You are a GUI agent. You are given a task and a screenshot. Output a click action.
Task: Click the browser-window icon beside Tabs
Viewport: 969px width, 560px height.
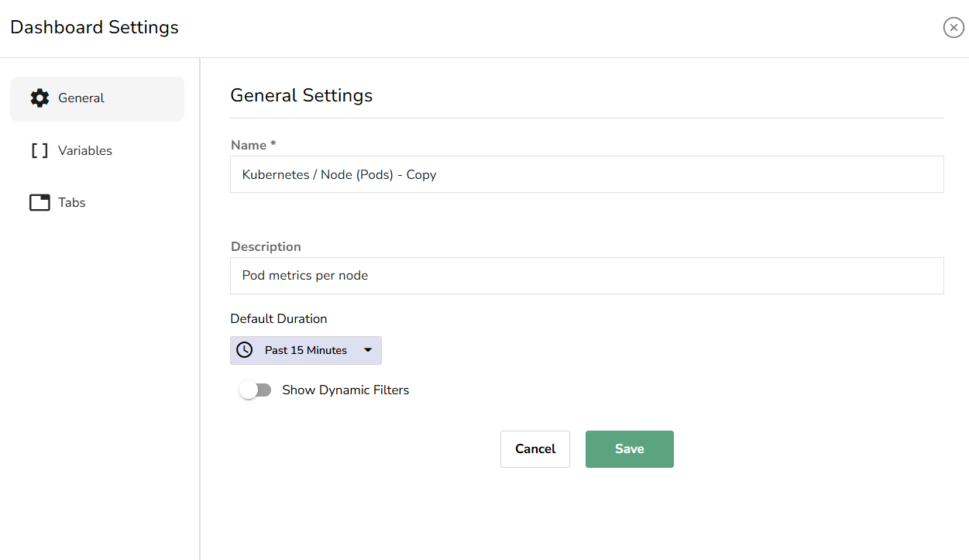tap(39, 202)
